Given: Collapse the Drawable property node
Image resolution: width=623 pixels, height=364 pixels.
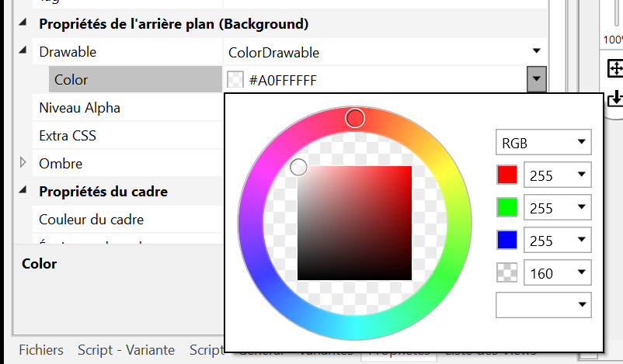Looking at the screenshot, I should click(23, 52).
